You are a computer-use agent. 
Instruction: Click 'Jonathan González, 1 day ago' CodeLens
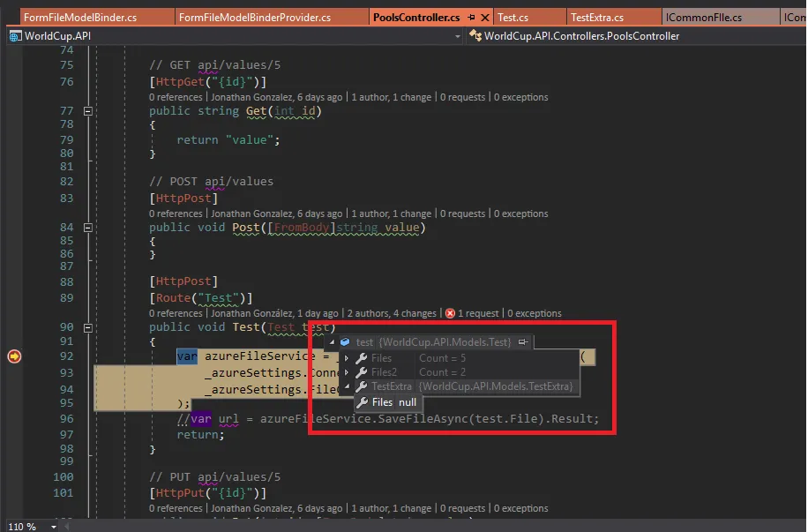pyautogui.click(x=274, y=313)
